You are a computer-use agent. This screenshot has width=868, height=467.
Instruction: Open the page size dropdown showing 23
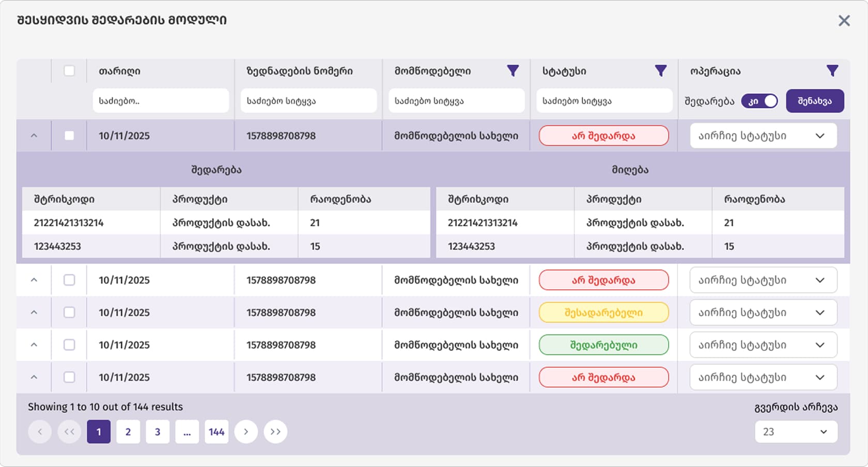(x=796, y=431)
